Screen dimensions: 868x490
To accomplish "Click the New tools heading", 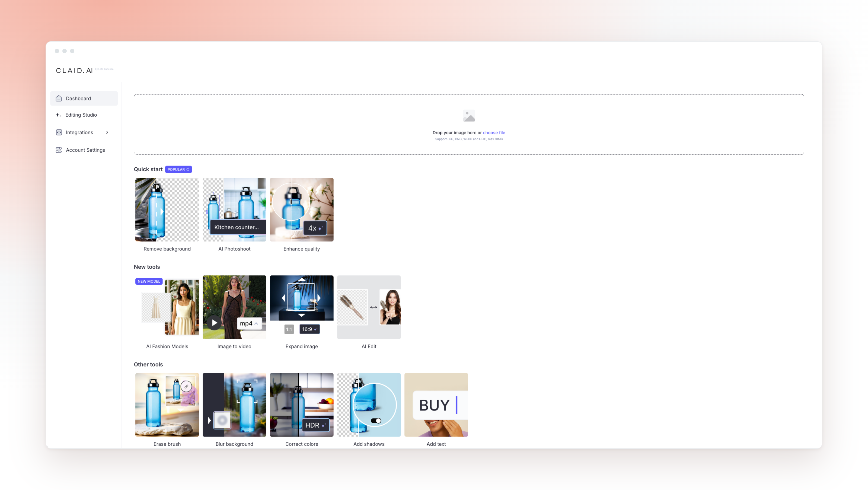I will pyautogui.click(x=146, y=266).
